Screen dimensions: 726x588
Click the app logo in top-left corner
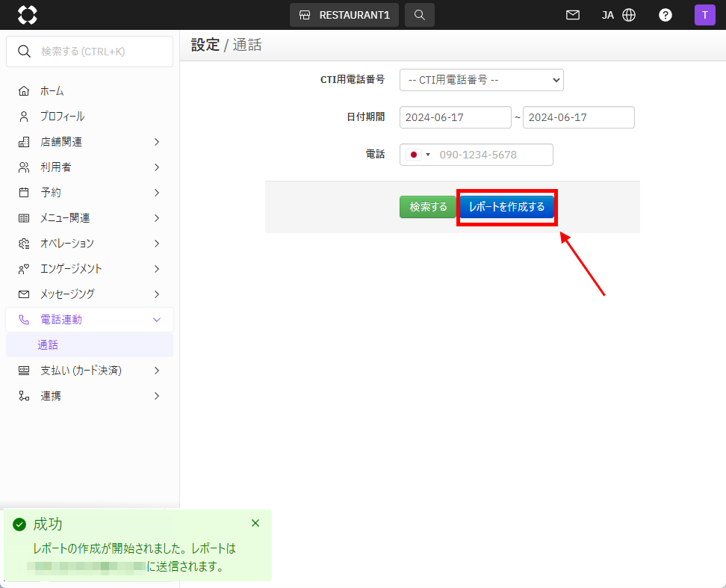[27, 15]
